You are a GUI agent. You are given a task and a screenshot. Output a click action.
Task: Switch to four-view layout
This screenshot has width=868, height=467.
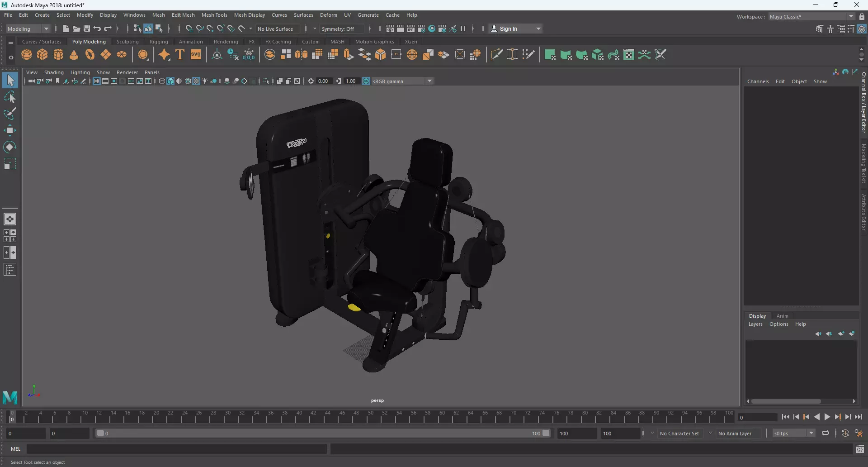point(10,236)
